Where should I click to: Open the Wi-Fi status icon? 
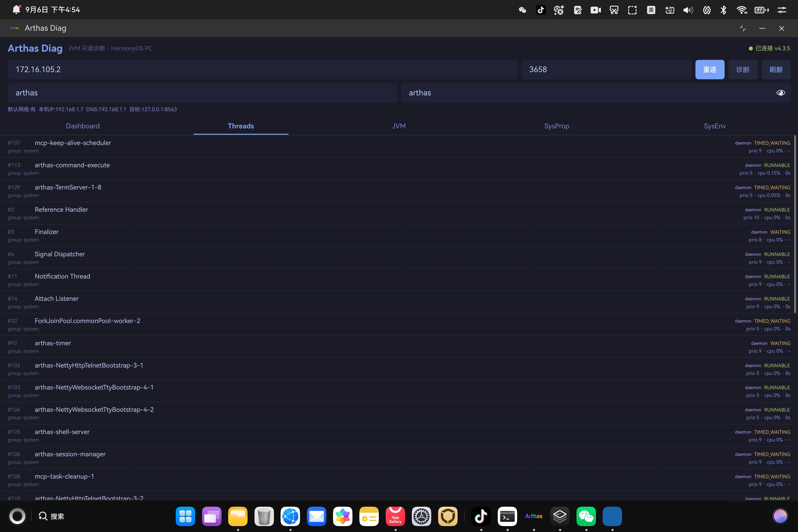pyautogui.click(x=742, y=10)
